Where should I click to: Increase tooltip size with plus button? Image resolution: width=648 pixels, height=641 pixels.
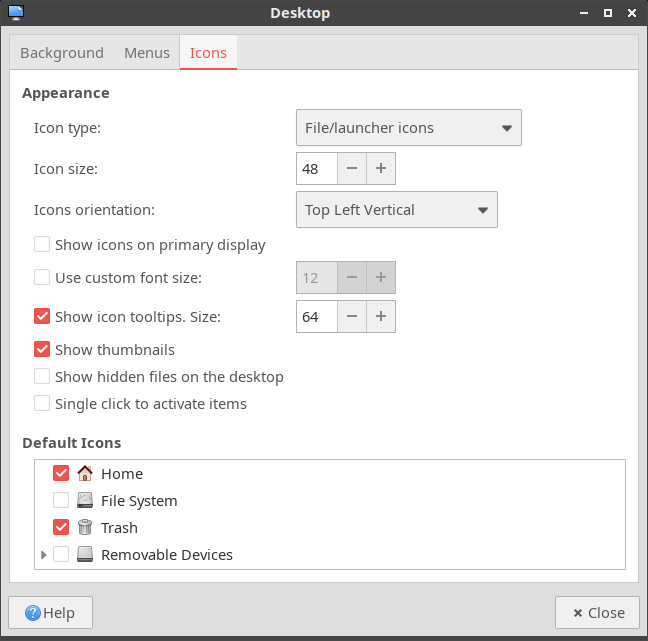[x=381, y=317]
